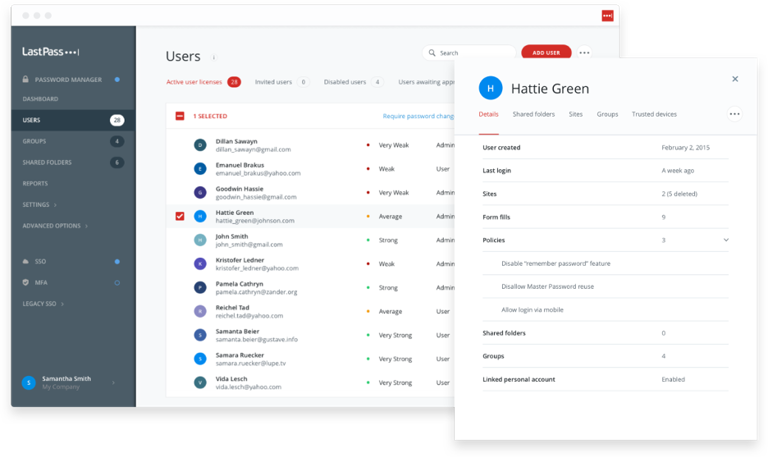Click Goodwin Hassie's avatar icon
The width and height of the screenshot is (768, 458).
tap(200, 193)
